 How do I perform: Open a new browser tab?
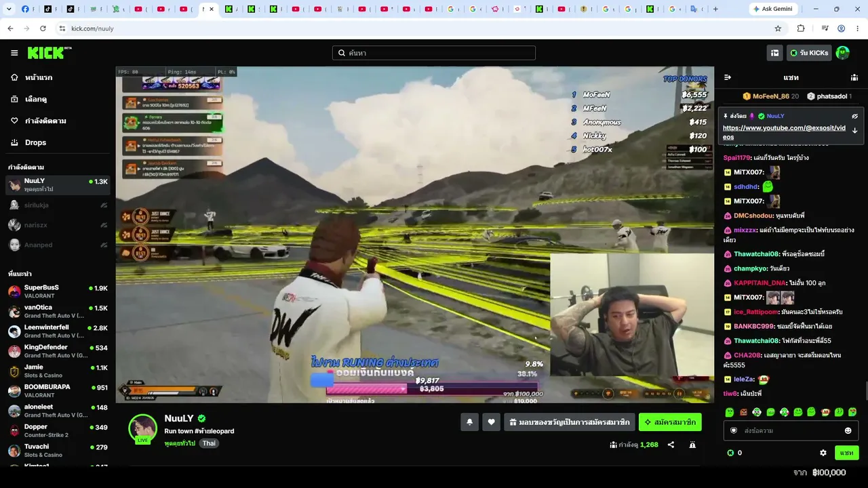[x=715, y=9]
